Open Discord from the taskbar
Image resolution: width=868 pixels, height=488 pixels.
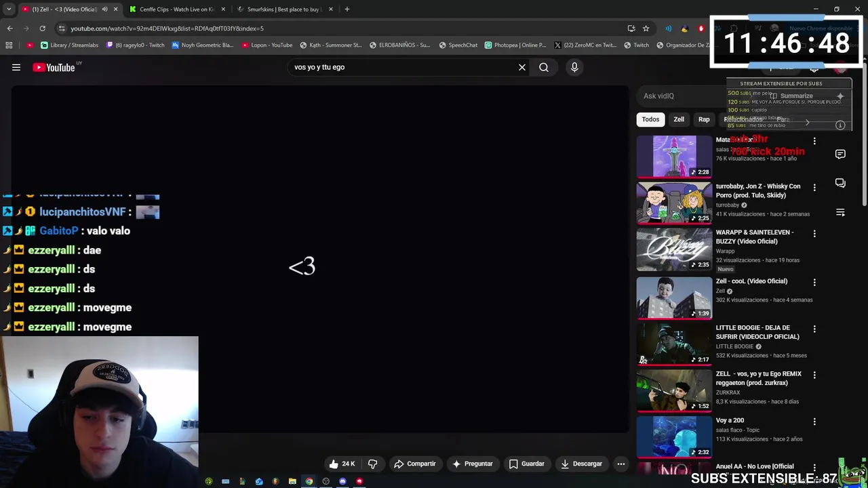pos(342,481)
